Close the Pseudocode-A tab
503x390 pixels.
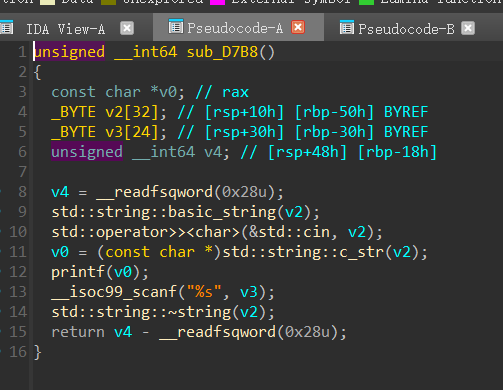tap(298, 27)
